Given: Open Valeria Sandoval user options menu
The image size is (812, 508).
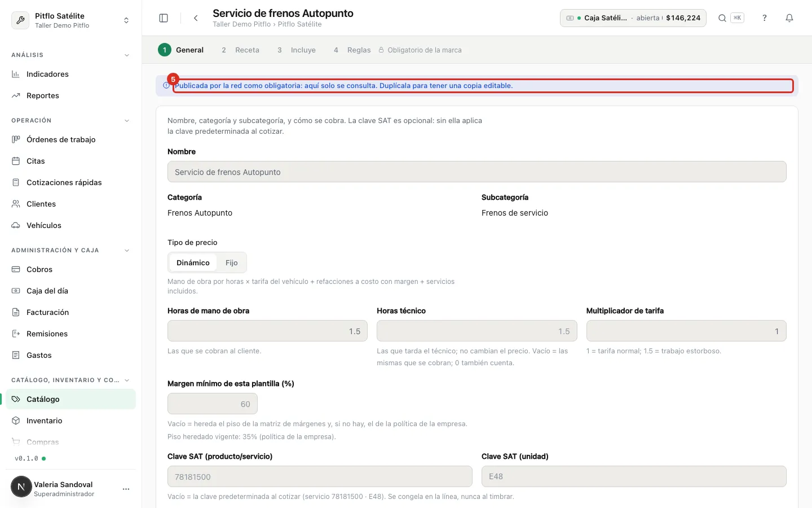Looking at the screenshot, I should pos(126,489).
